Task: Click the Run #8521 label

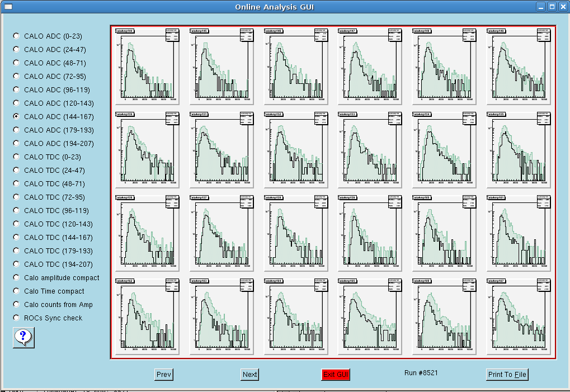Action: (x=421, y=373)
